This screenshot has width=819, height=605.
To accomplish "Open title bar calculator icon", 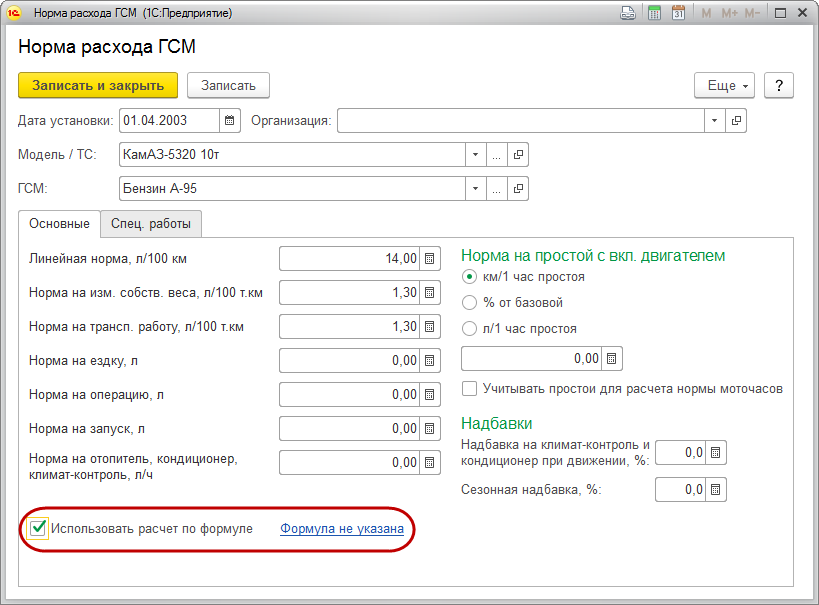I will click(x=654, y=13).
